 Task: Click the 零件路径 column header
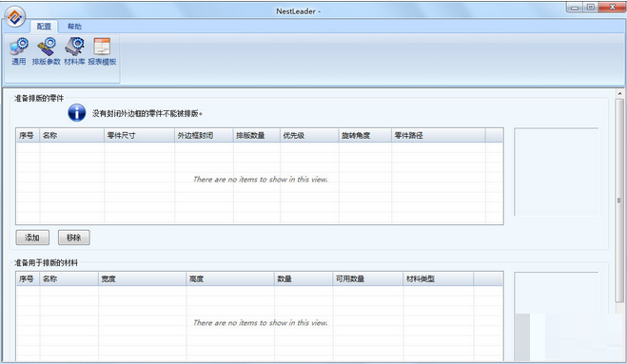pyautogui.click(x=439, y=136)
